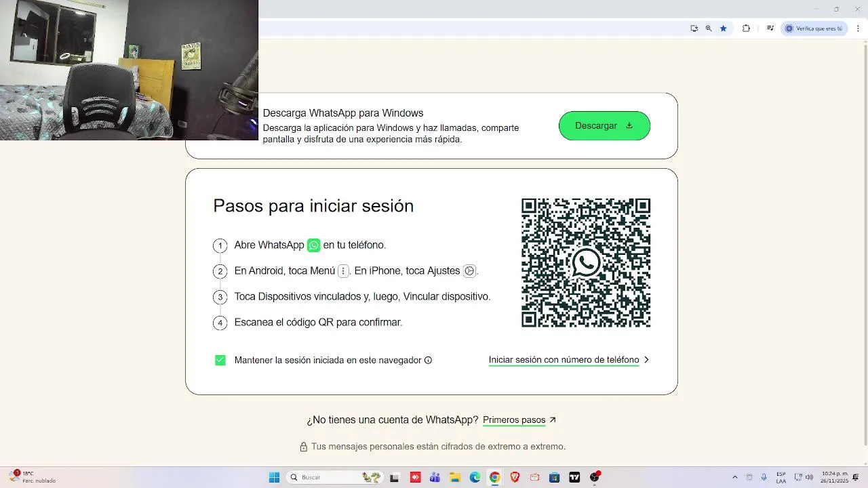The height and width of the screenshot is (488, 868).
Task: Click the lock icon beside encryption message
Action: [x=304, y=447]
